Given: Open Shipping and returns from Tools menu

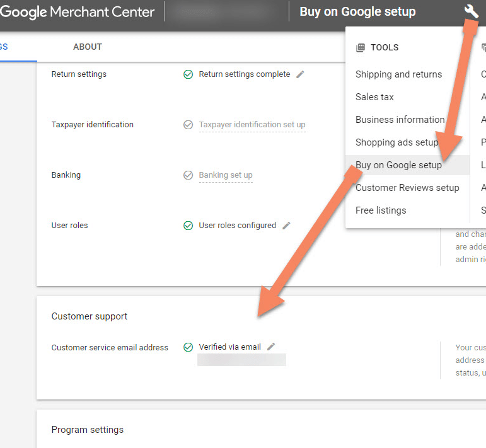Looking at the screenshot, I should coord(398,74).
